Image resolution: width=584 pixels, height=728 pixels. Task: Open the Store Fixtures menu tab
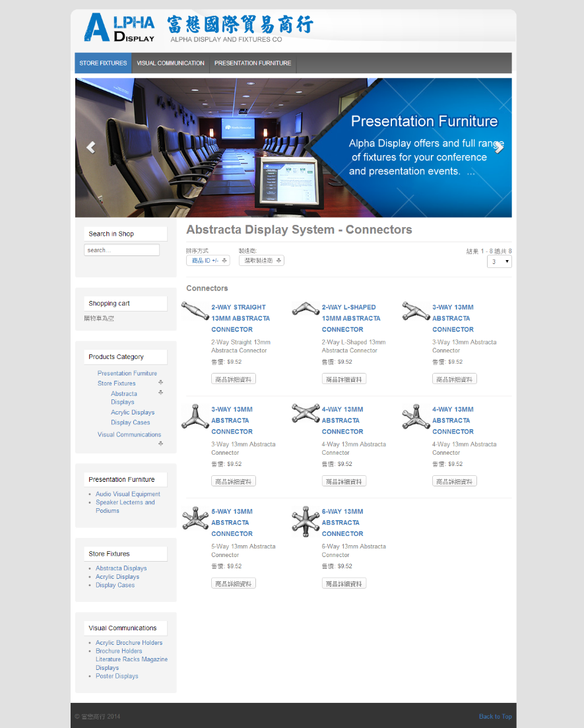coord(103,63)
